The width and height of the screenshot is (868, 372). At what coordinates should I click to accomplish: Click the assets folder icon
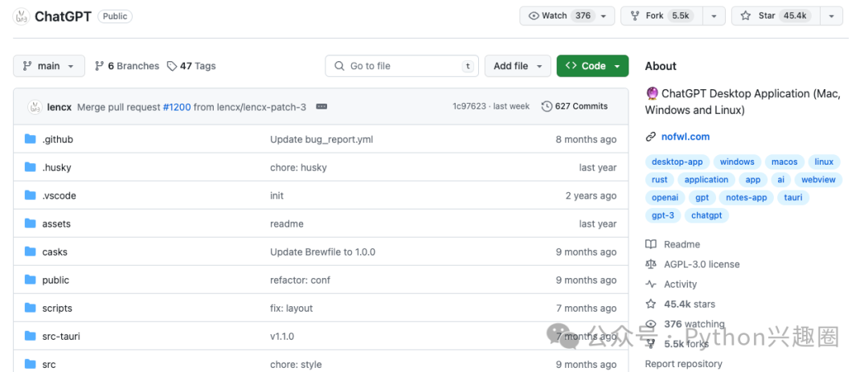(31, 223)
